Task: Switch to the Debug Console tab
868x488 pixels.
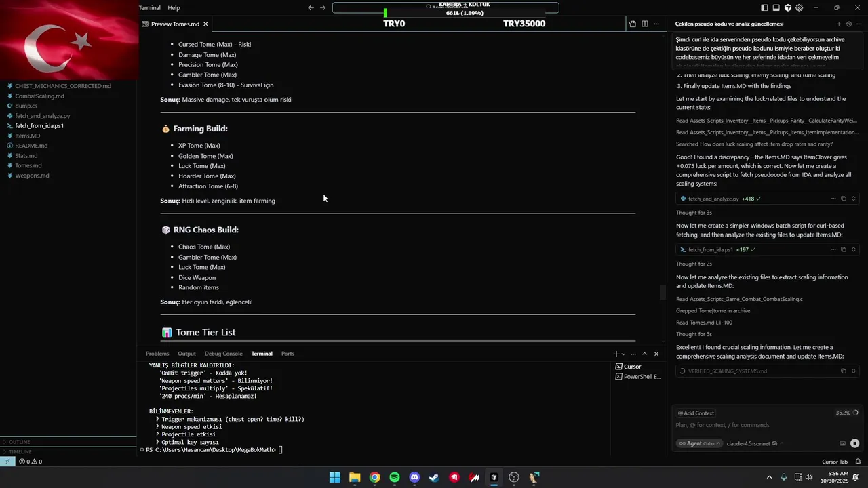Action: [223, 354]
